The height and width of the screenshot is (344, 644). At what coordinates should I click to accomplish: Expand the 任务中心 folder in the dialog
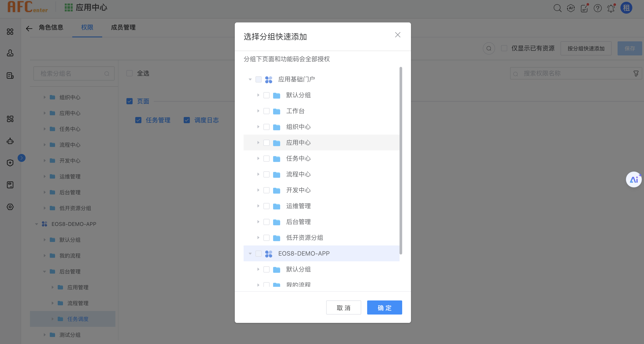point(258,159)
